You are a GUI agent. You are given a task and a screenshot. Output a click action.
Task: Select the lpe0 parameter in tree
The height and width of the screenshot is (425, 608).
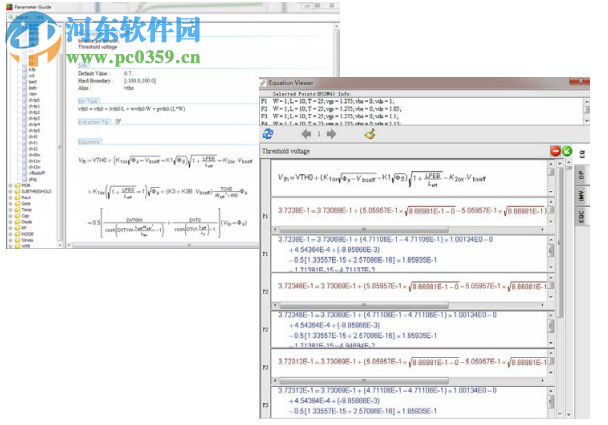(33, 82)
